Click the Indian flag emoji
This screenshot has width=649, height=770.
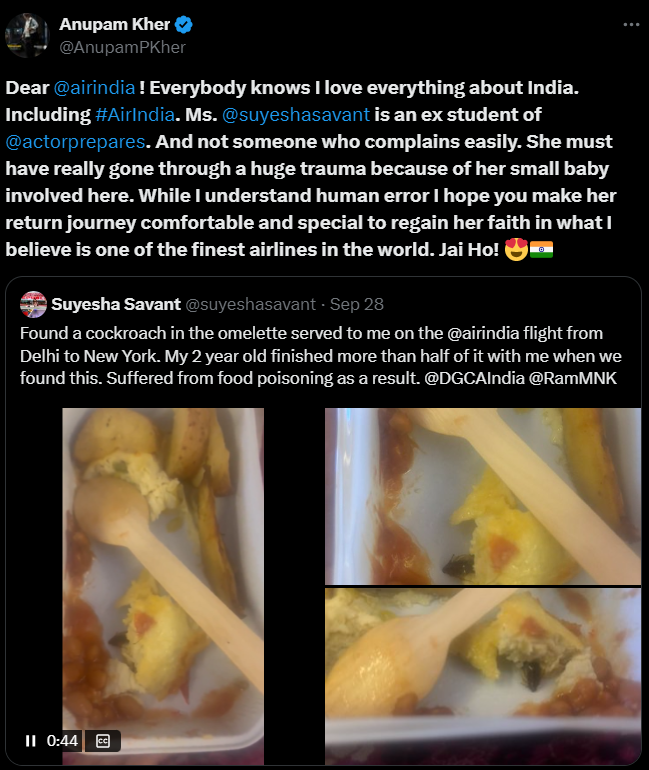coord(541,249)
